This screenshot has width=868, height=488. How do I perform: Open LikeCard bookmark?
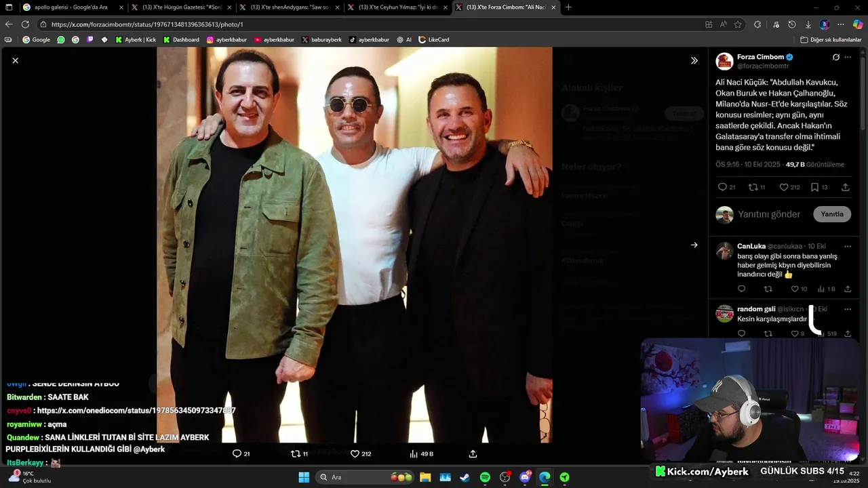[434, 40]
